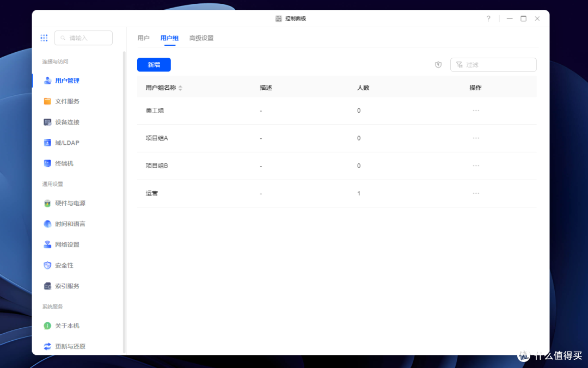Open the app grid launcher icon
The image size is (588, 368).
tap(44, 38)
